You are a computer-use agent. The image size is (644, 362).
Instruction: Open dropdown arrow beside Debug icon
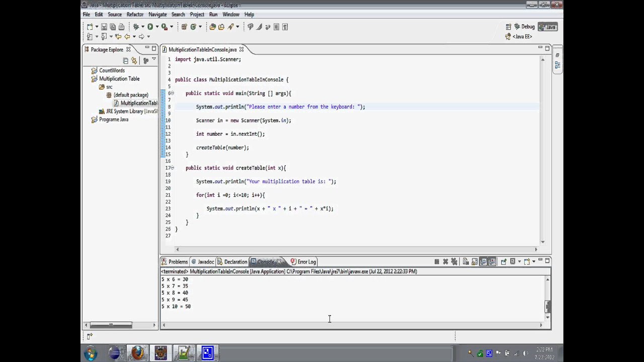pyautogui.click(x=143, y=27)
